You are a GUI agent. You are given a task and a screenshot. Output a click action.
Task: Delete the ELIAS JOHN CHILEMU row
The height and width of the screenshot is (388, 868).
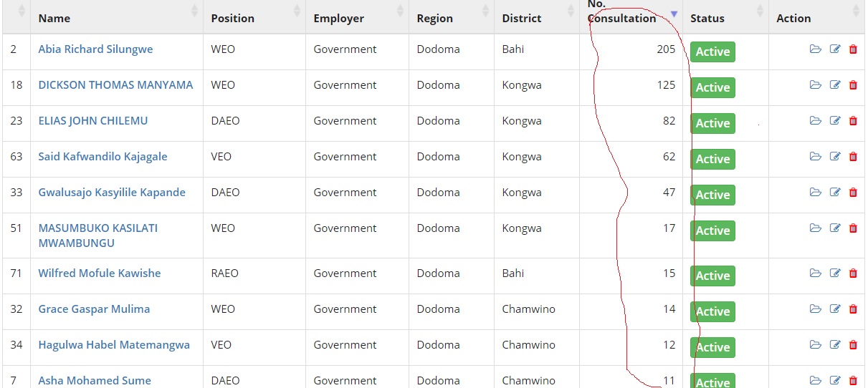[x=853, y=121]
